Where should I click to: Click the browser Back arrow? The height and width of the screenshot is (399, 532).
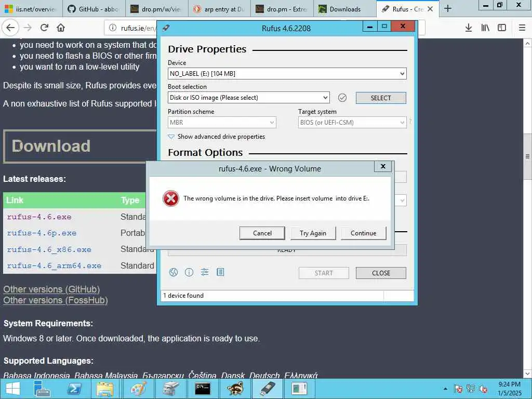click(10, 28)
